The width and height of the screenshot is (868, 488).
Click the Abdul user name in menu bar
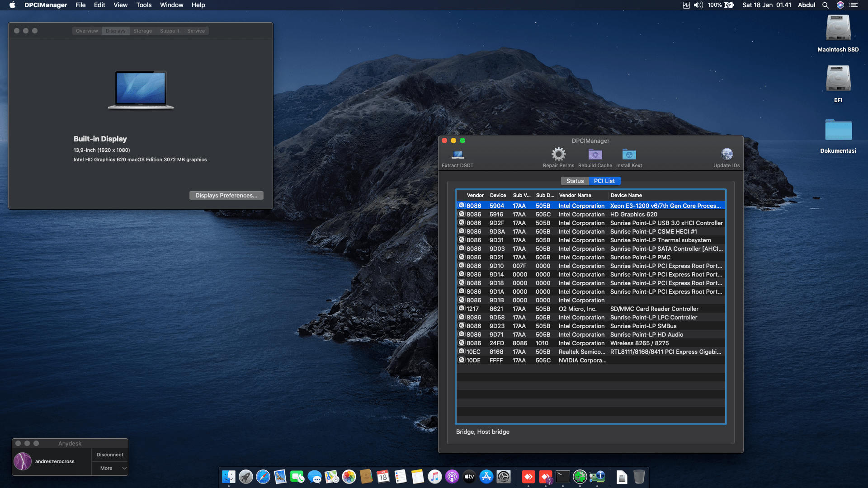coord(807,5)
